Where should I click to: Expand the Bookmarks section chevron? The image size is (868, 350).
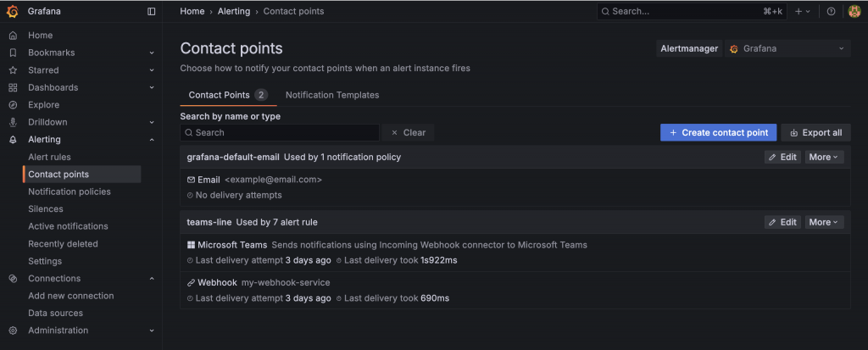click(x=152, y=53)
